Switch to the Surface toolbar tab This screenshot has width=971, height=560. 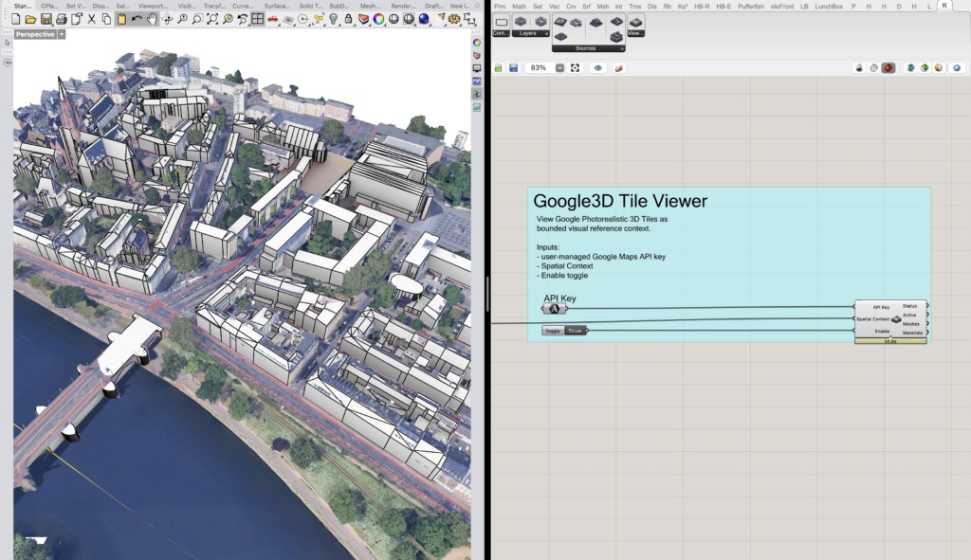coord(277,6)
